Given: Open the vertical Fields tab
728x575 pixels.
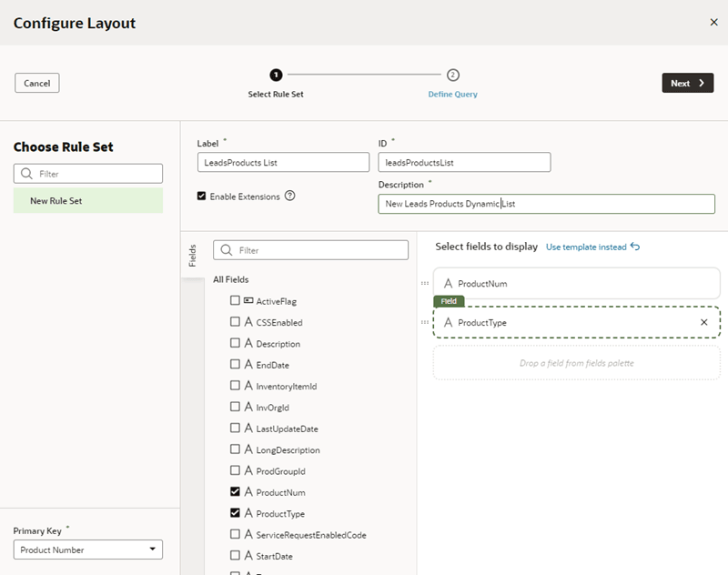Looking at the screenshot, I should coord(193,255).
